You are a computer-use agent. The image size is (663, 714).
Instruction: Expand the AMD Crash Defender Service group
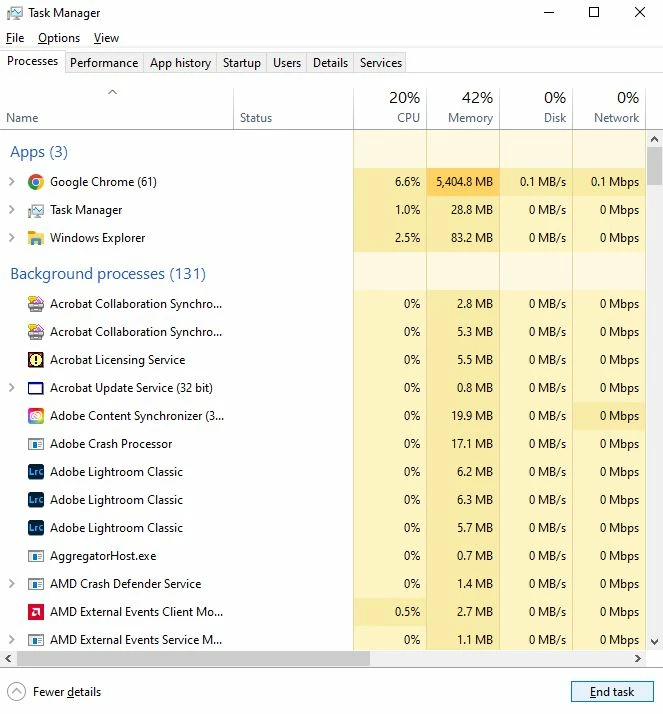click(12, 584)
